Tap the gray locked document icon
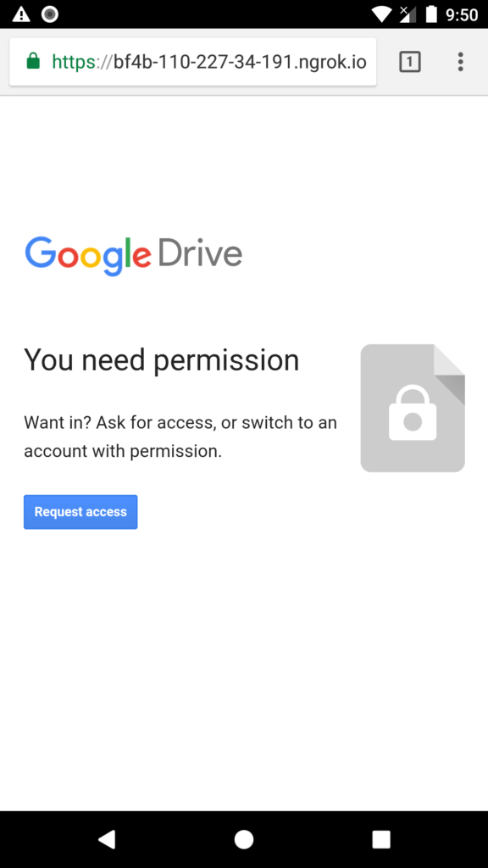Viewport: 488px width, 868px height. click(413, 408)
